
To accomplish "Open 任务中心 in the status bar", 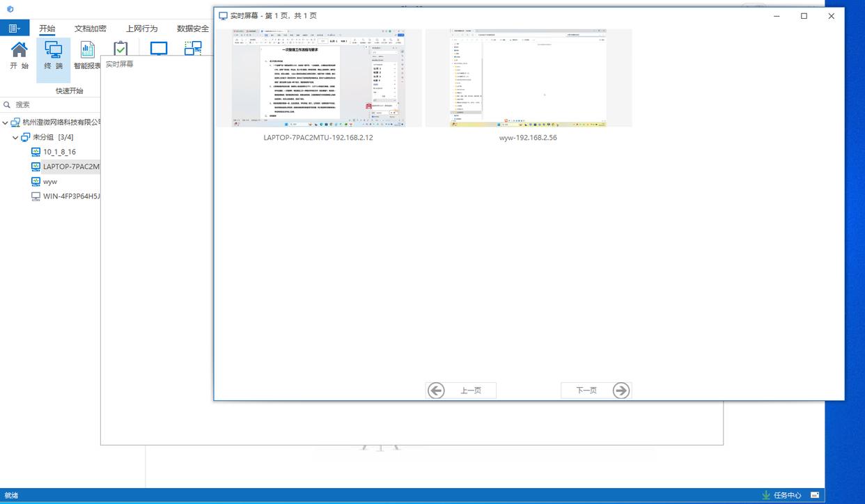I will [x=781, y=496].
